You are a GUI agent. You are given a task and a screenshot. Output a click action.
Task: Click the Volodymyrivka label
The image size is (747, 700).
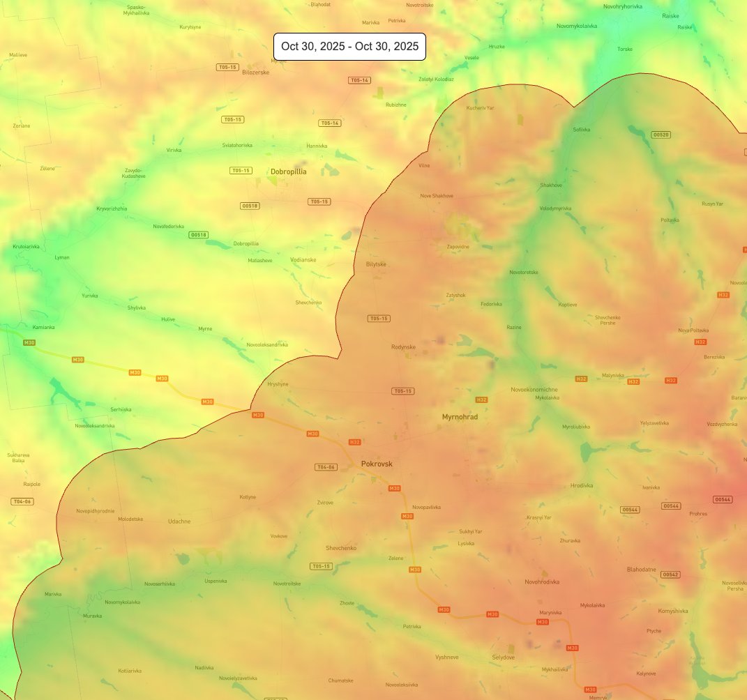[x=555, y=208]
